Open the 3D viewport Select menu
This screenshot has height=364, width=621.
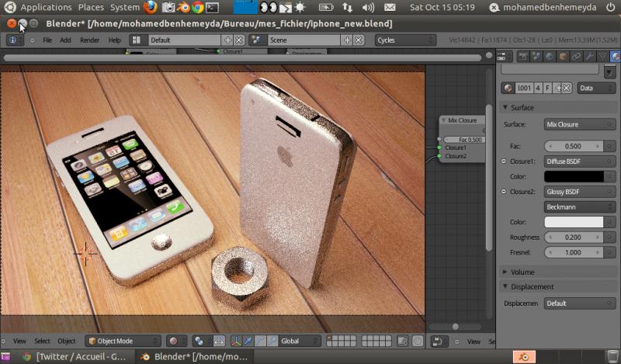(x=42, y=341)
